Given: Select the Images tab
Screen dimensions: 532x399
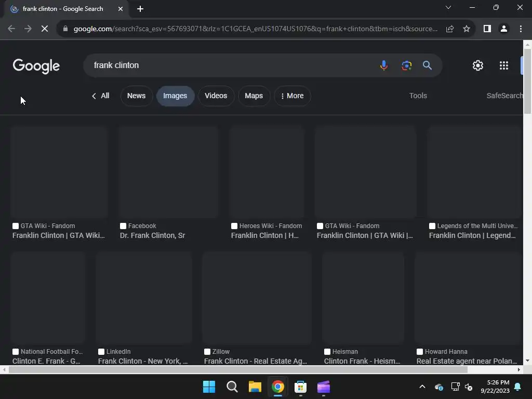Looking at the screenshot, I should click(175, 96).
